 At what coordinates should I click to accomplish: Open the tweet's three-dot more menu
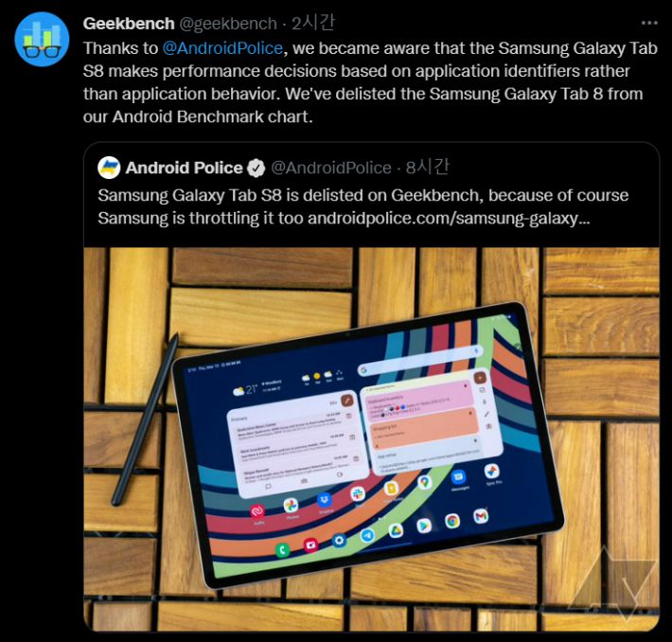(649, 23)
